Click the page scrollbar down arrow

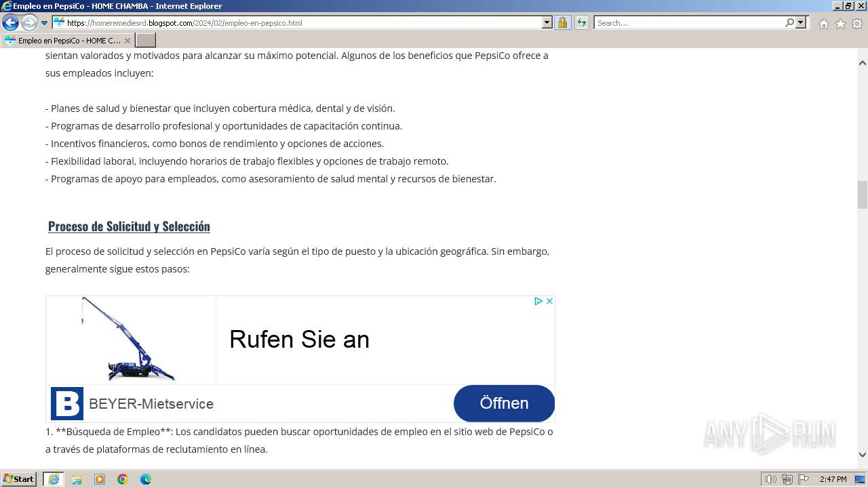[x=863, y=455]
